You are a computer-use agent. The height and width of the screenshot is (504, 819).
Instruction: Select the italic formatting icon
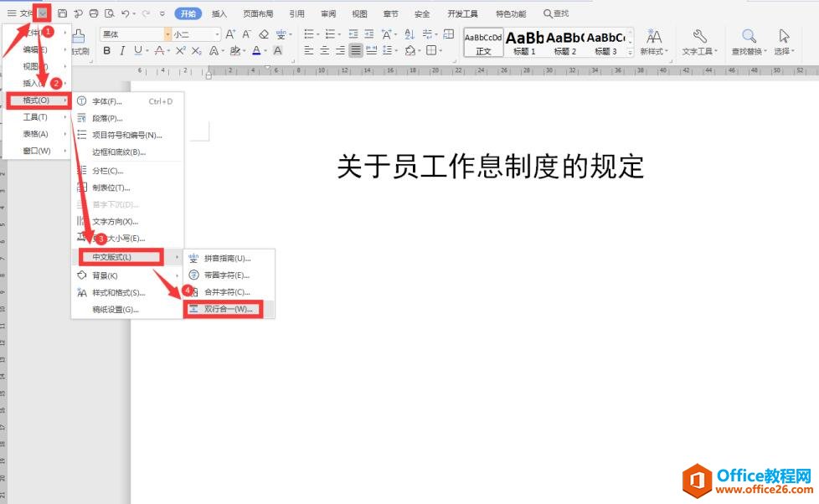point(122,50)
